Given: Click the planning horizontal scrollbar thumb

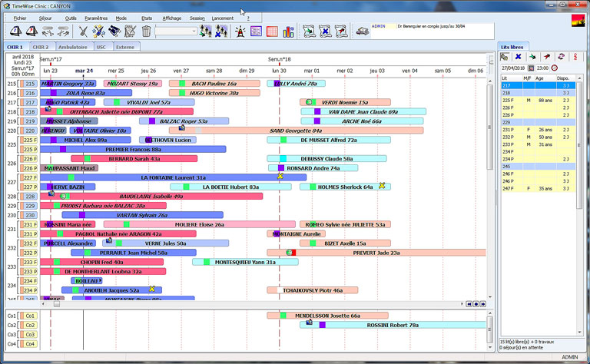Looking at the screenshot, I should [56, 304].
